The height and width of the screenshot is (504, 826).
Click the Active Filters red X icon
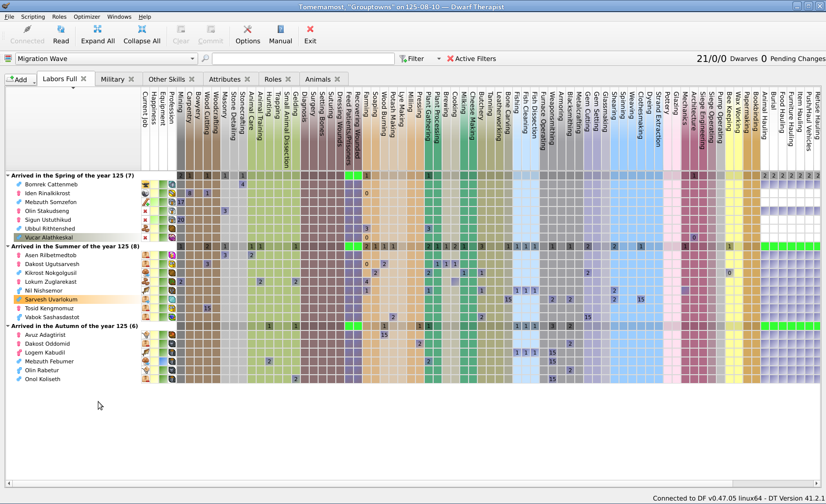[x=450, y=59]
